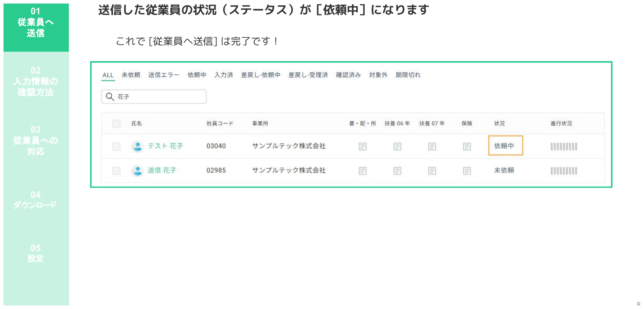644x309 pixels.
Task: Go to section 02 入力情報の確認方法
Action: point(36,81)
